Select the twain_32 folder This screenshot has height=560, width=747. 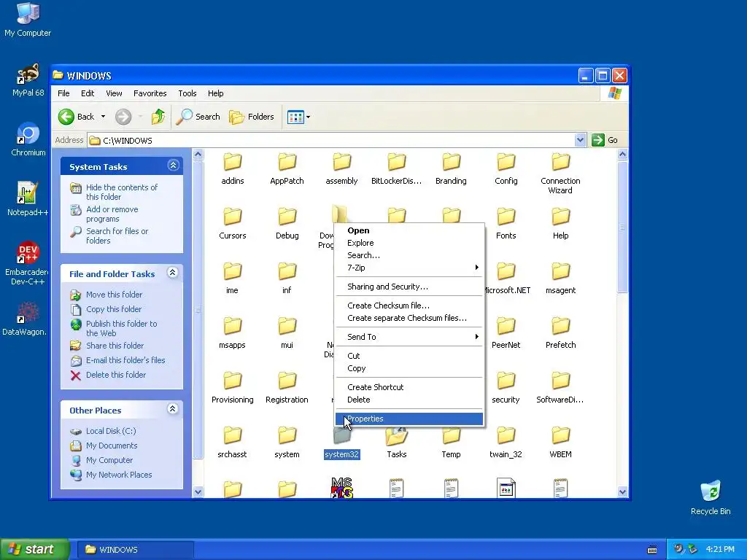(506, 443)
